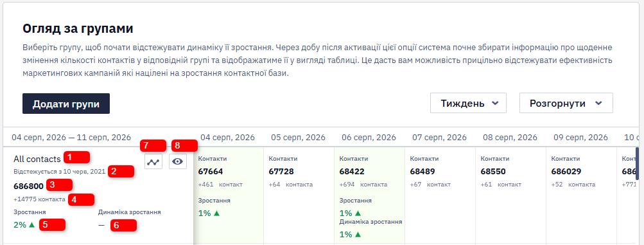Click the date range 04 серп — 11 серп header
This screenshot has width=644, height=245.
point(71,138)
